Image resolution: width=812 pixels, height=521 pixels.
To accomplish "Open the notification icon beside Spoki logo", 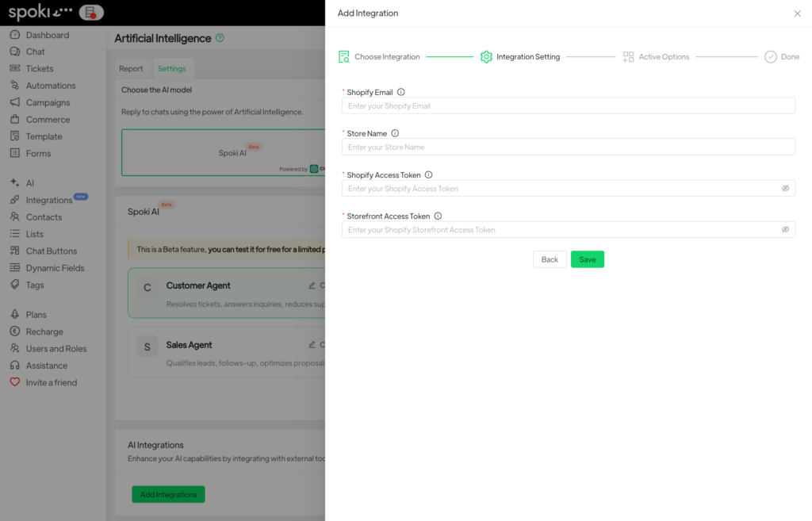I will [91, 13].
